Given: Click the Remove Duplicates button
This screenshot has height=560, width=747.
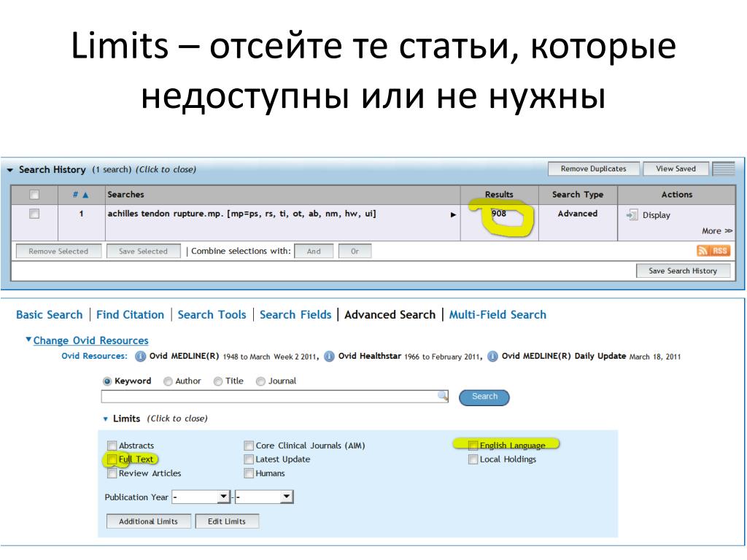Looking at the screenshot, I should (x=594, y=168).
